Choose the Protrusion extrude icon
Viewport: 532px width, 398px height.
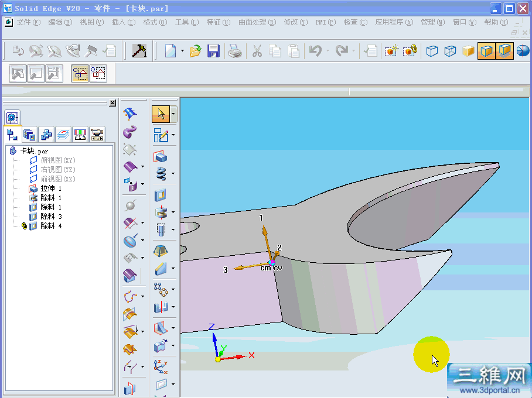pyautogui.click(x=161, y=157)
